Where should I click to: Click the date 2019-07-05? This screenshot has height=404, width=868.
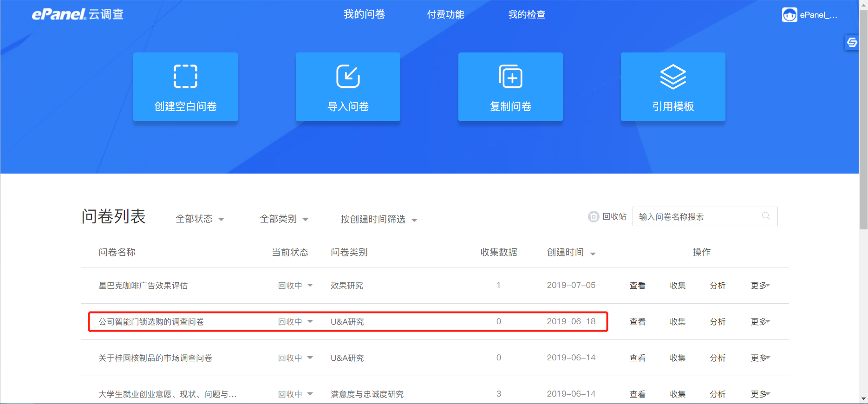pos(571,285)
